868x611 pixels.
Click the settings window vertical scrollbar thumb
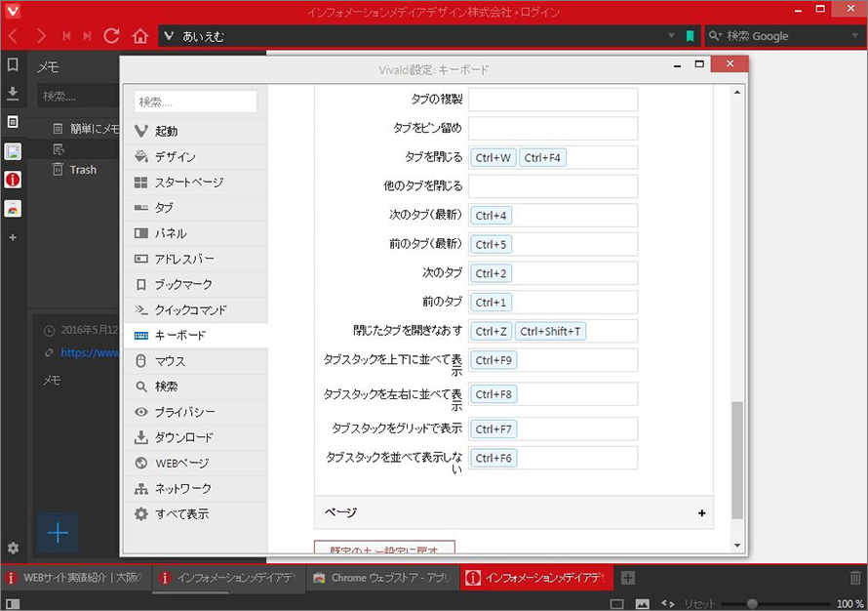[x=736, y=460]
